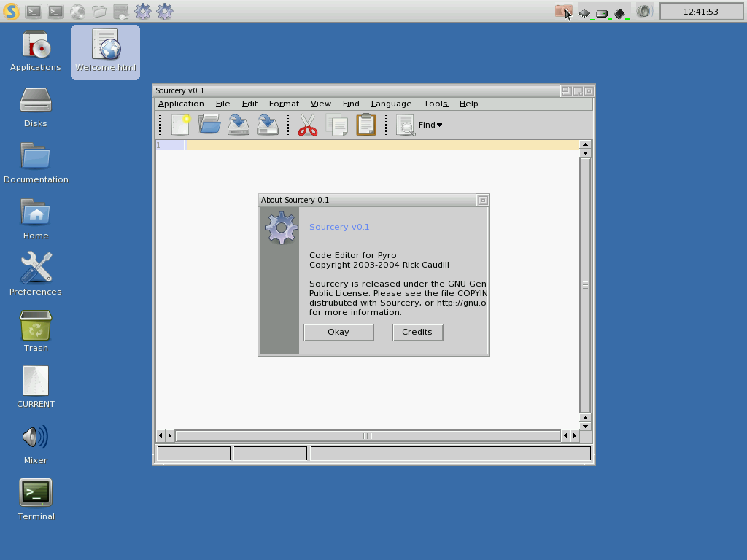The width and height of the screenshot is (747, 560).
Task: Click the Save As toolbar icon
Action: 268,125
